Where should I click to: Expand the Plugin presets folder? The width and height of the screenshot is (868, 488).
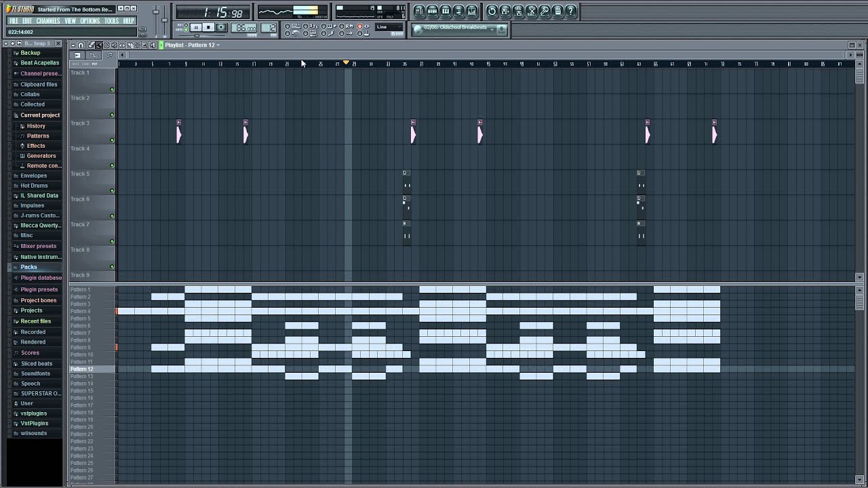click(x=39, y=289)
